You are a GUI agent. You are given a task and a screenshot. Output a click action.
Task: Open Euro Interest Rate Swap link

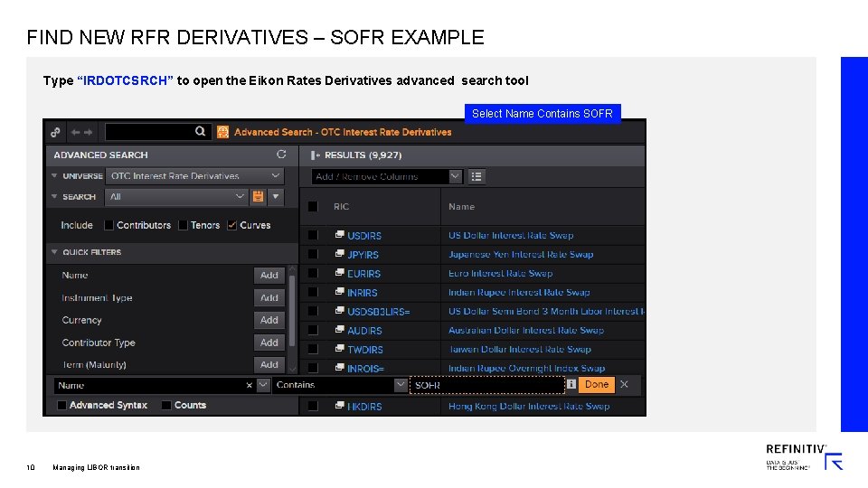pos(500,273)
